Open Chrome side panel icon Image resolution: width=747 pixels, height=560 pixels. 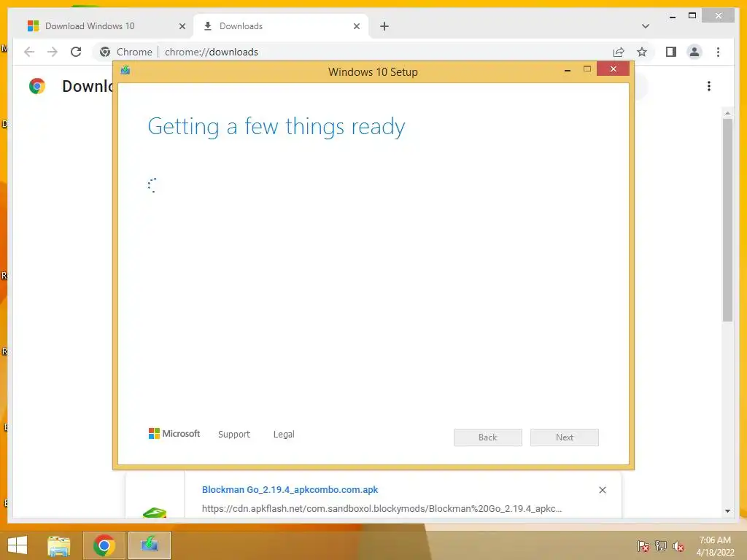671,52
